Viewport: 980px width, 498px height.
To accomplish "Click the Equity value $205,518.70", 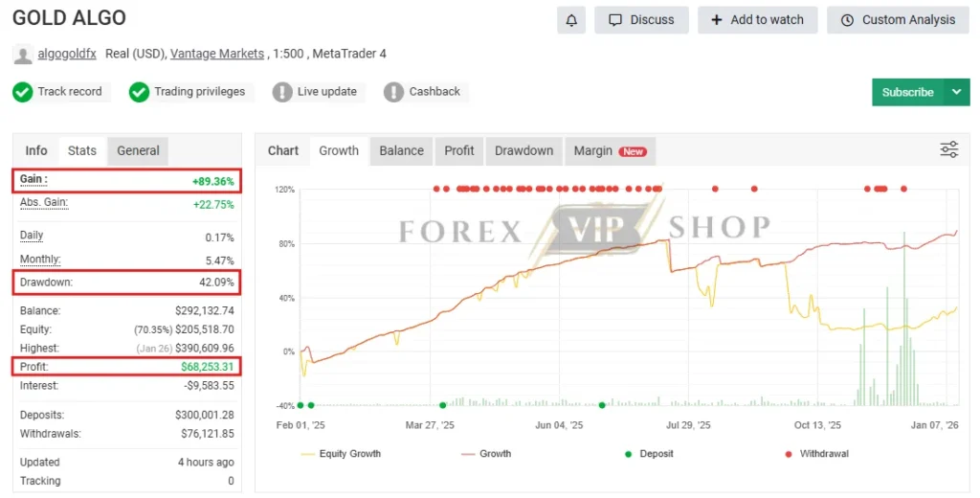I will tap(205, 329).
